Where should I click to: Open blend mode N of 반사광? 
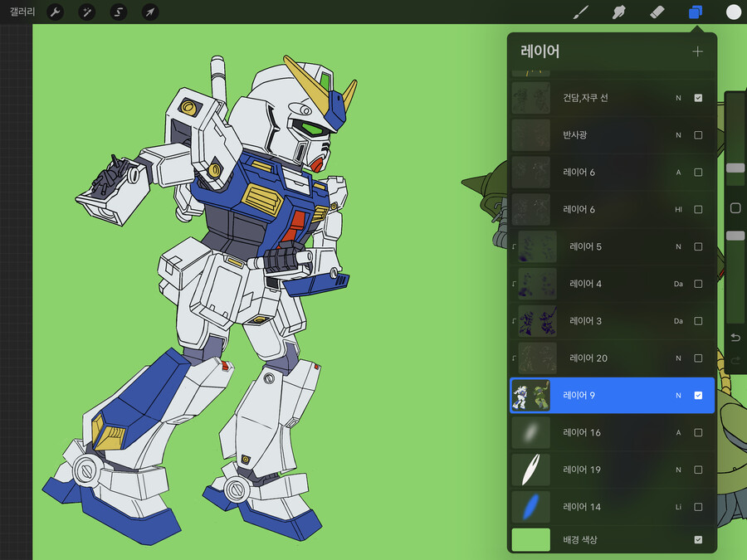coord(678,135)
